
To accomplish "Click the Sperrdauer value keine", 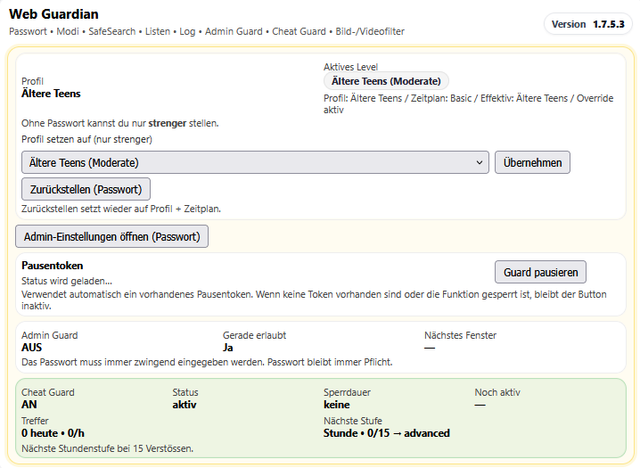I will [336, 405].
